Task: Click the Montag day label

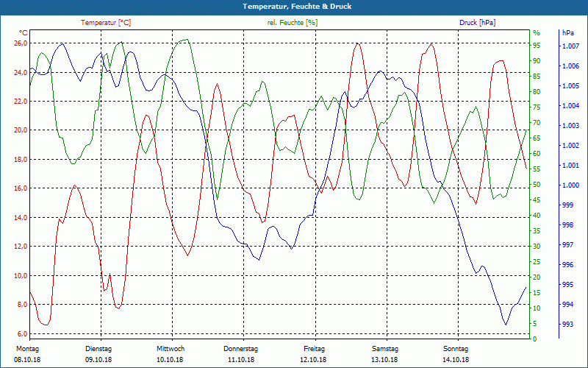Action: [x=27, y=349]
